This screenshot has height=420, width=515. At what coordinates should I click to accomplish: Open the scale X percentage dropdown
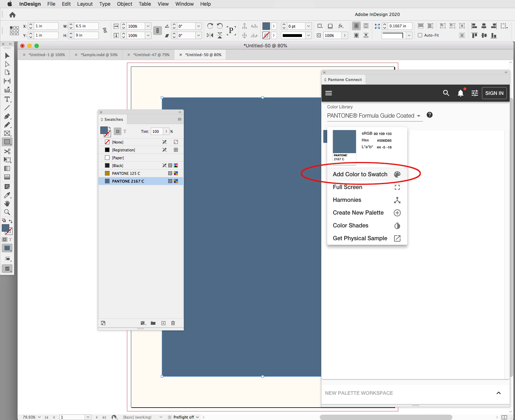148,26
